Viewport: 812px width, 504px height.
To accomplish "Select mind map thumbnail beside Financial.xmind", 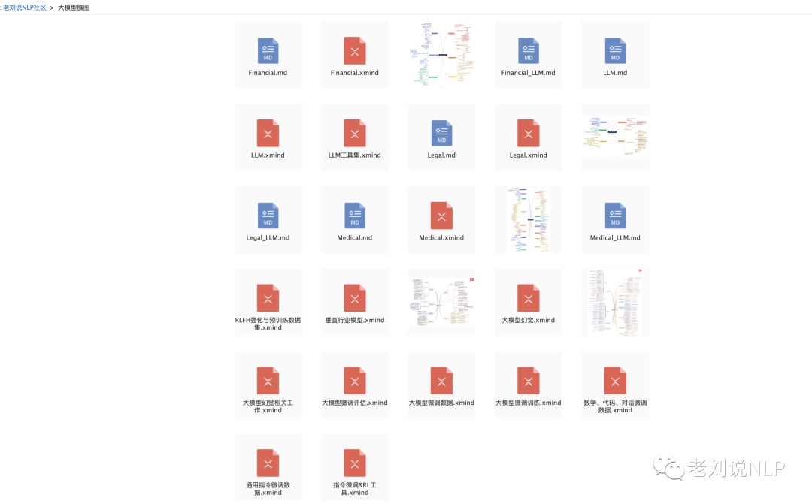I will (x=442, y=54).
